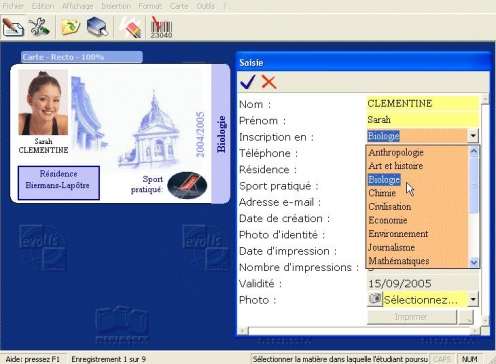The image size is (496, 364).
Task: Click the Nombre d'impressions label
Action: click(299, 267)
